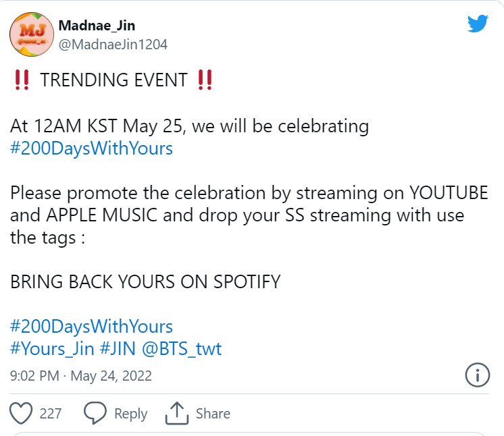Open the #JIN hashtag

pyautogui.click(x=118, y=349)
